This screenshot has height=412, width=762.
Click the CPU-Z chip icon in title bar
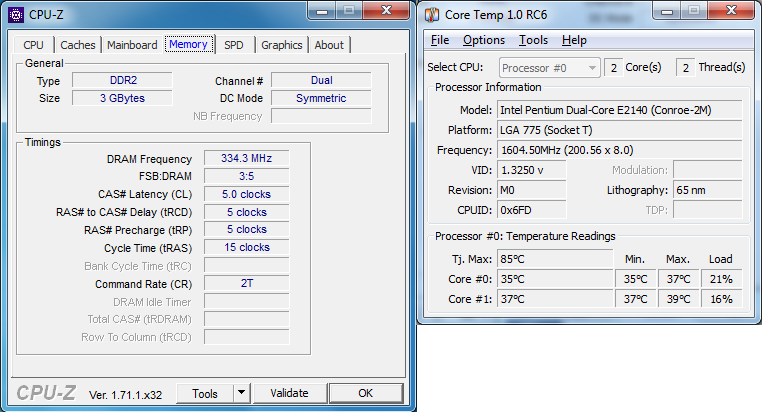16,15
